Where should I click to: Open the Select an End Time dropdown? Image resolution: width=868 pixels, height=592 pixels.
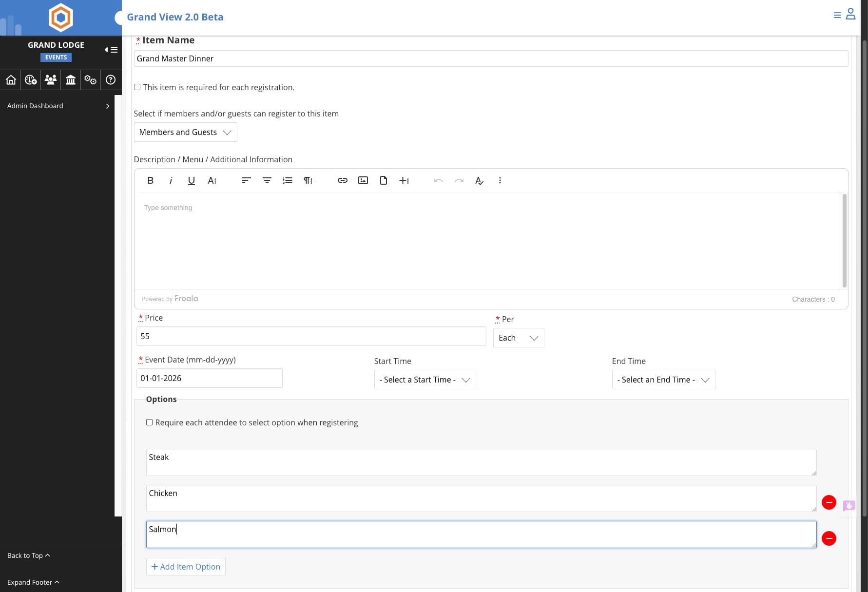(x=663, y=380)
